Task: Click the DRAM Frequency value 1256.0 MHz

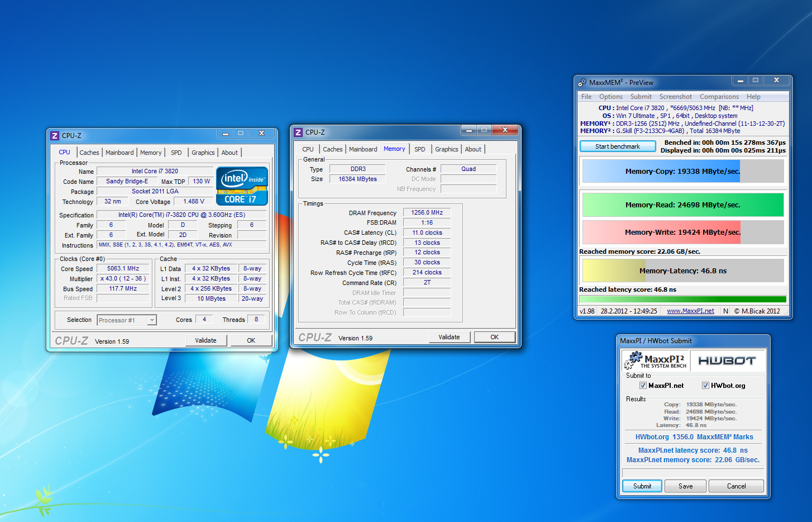Action: tap(427, 213)
